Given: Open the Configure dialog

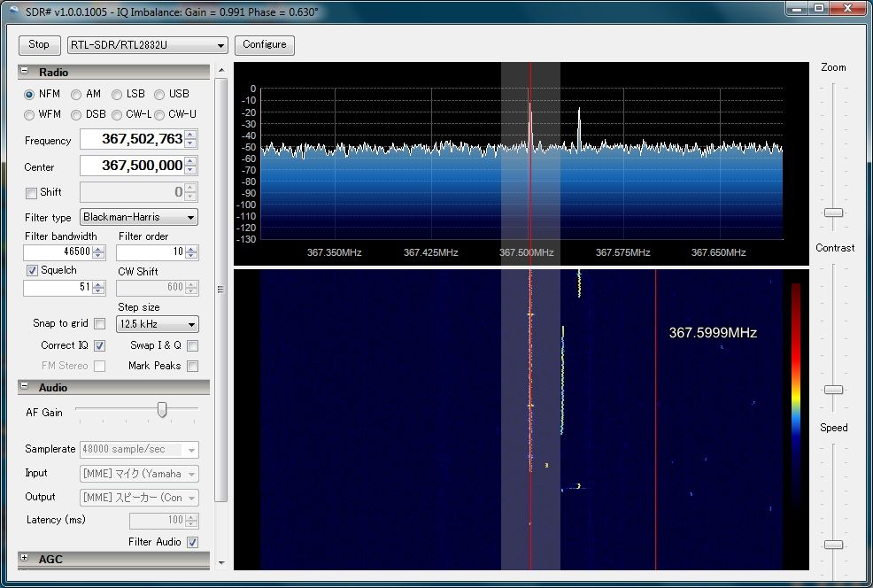Looking at the screenshot, I should [x=265, y=44].
